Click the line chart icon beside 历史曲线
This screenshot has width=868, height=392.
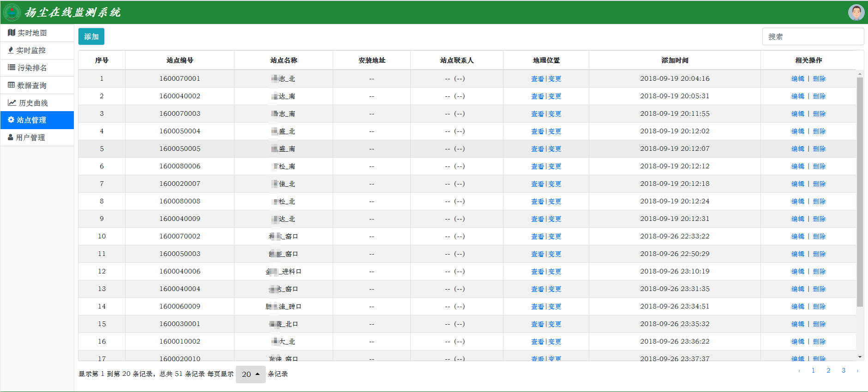12,103
